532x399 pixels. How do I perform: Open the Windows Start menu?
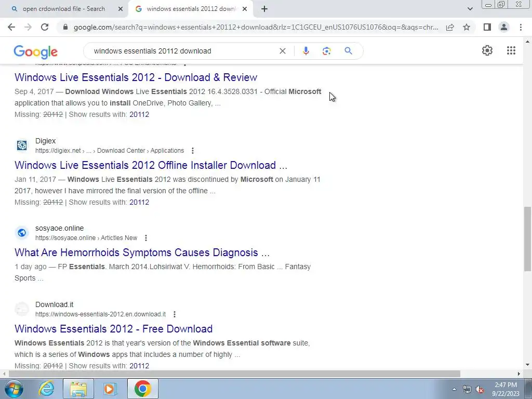14,389
